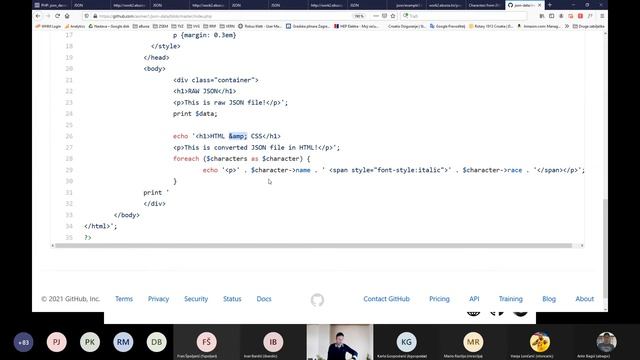
Task: Close the json-data GitHub tab
Action: (x=540, y=5)
